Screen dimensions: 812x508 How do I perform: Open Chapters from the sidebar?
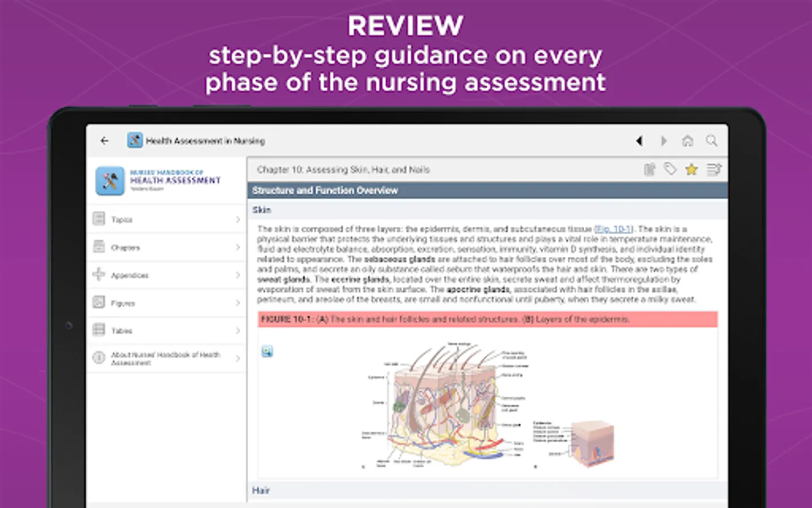(167, 247)
